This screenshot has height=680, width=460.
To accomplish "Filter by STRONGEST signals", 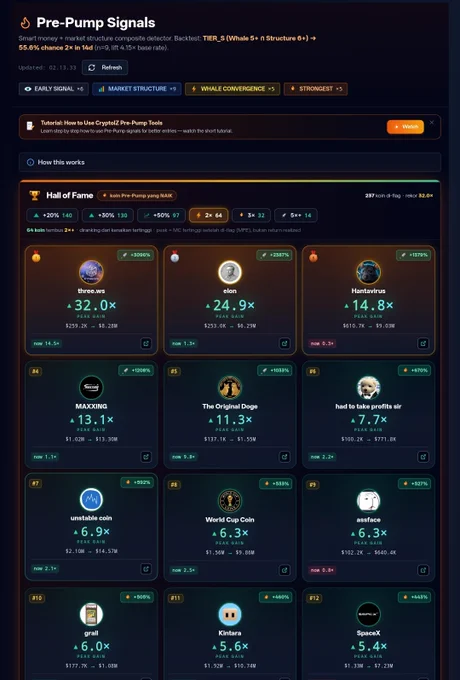I will tap(316, 88).
